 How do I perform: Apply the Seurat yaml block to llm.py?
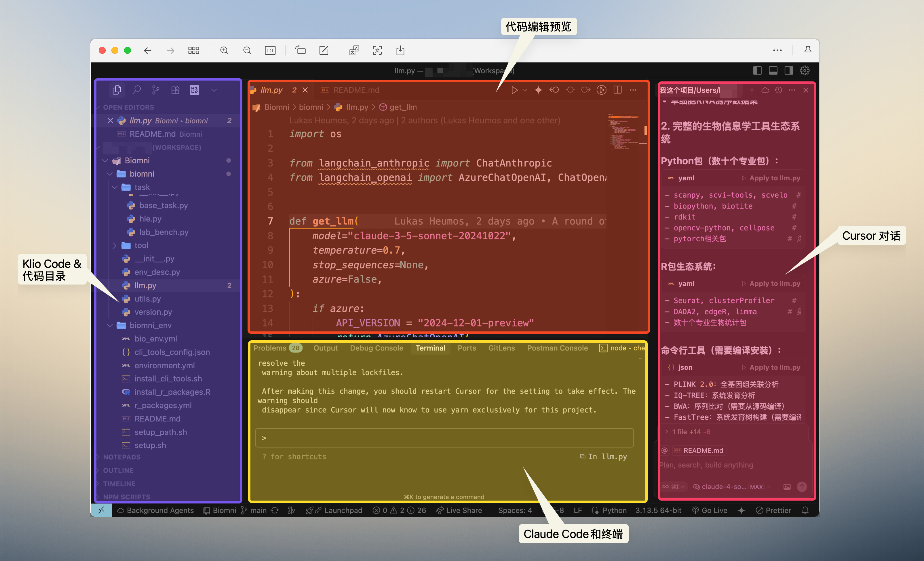coord(771,284)
